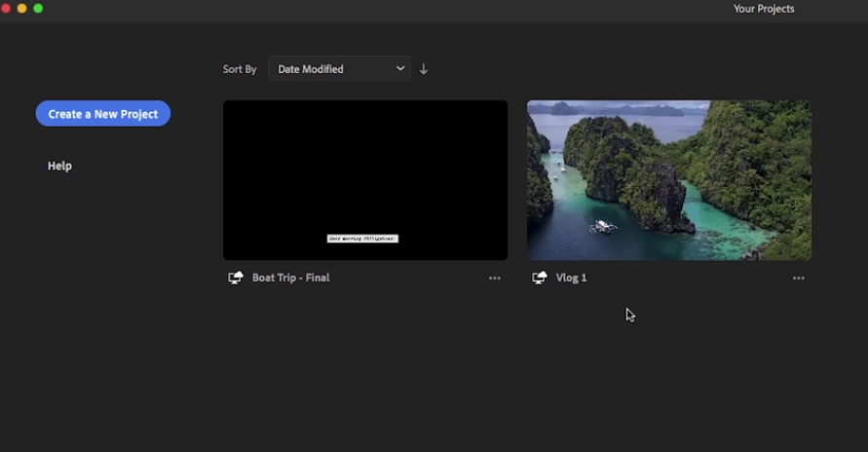
Task: Minimize the window with the yellow button
Action: pyautogui.click(x=22, y=9)
